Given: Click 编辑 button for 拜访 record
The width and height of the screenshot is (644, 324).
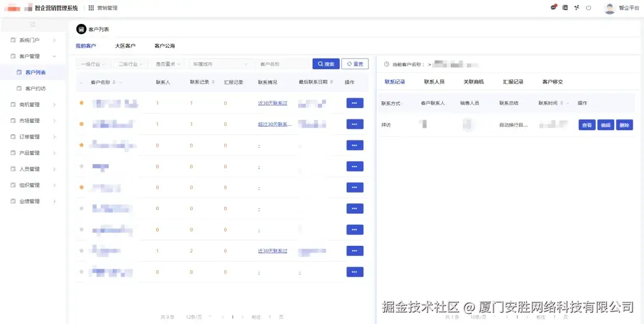Looking at the screenshot, I should tap(606, 125).
